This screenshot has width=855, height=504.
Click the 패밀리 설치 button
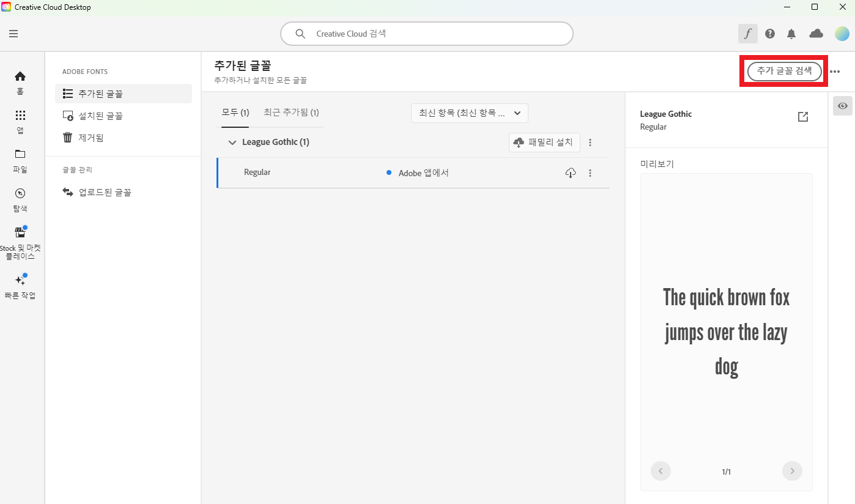(544, 143)
